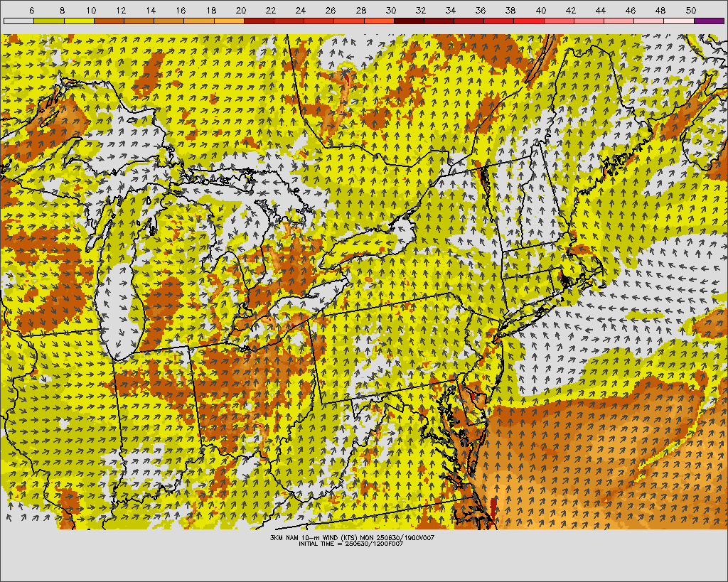728x582 pixels.
Task: Click the legend label 10
Action: [x=91, y=10]
